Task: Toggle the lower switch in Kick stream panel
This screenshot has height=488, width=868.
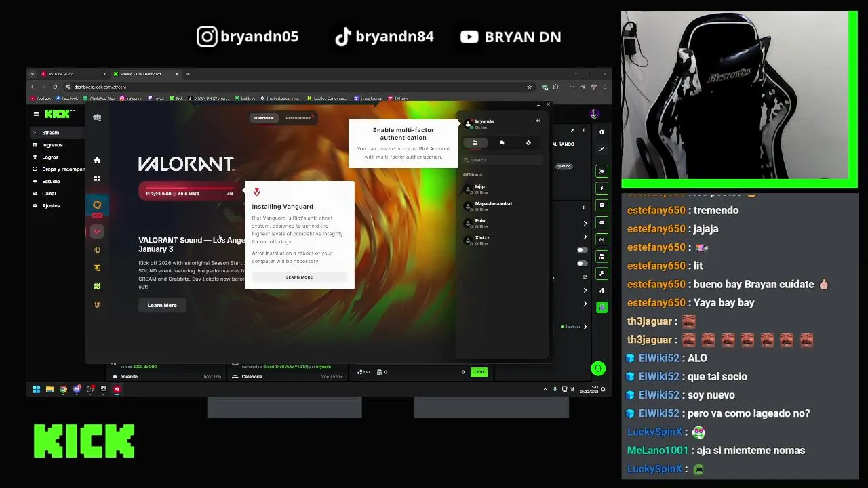Action: pos(582,263)
